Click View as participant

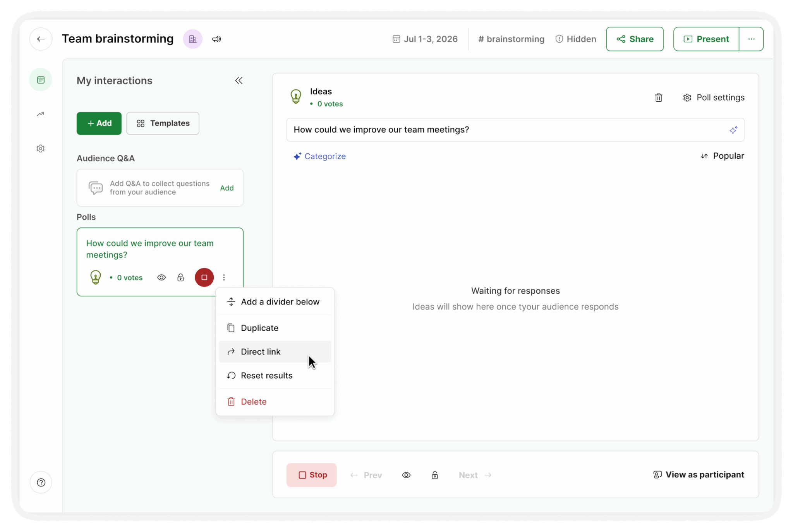[699, 475]
